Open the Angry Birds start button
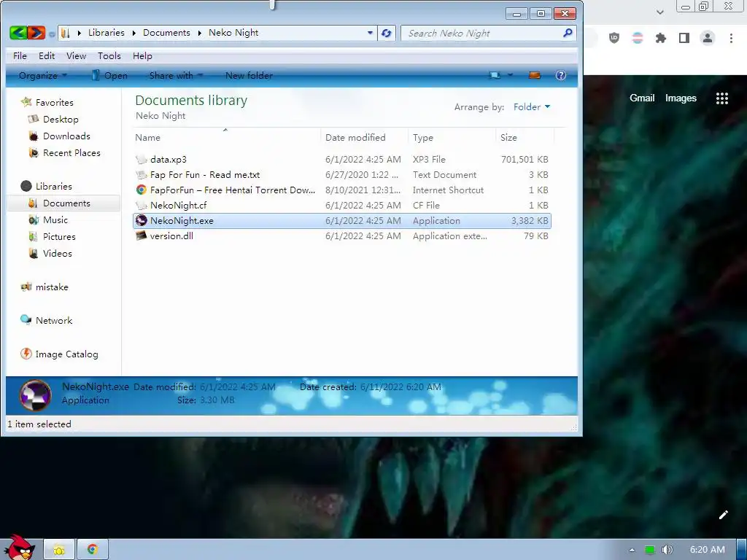 pyautogui.click(x=18, y=548)
